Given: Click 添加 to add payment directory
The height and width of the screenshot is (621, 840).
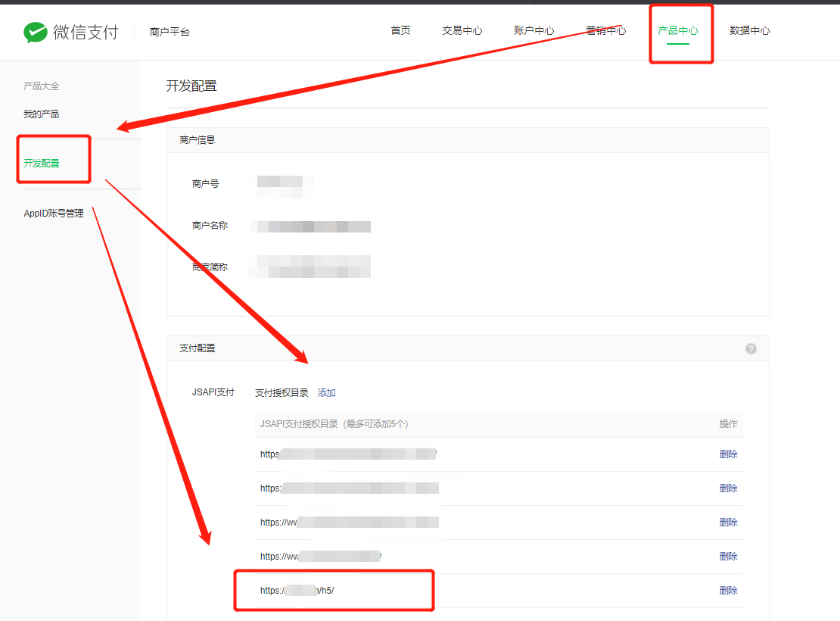Looking at the screenshot, I should pyautogui.click(x=326, y=393).
